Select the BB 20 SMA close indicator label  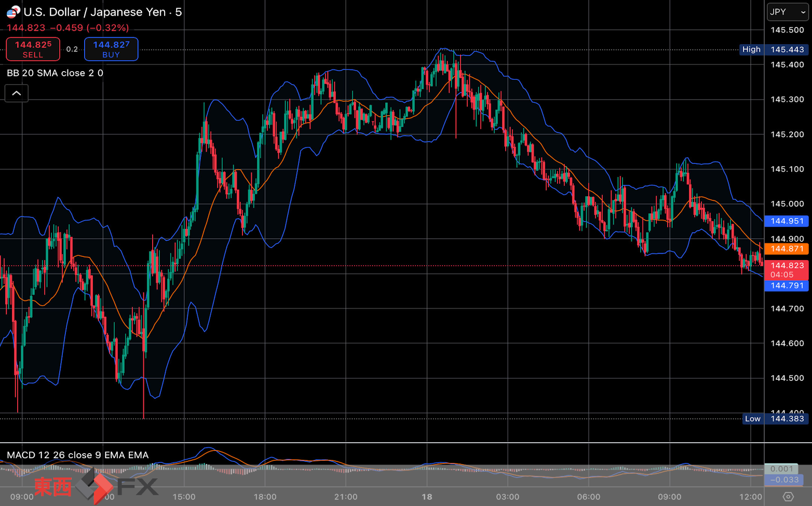click(x=55, y=73)
